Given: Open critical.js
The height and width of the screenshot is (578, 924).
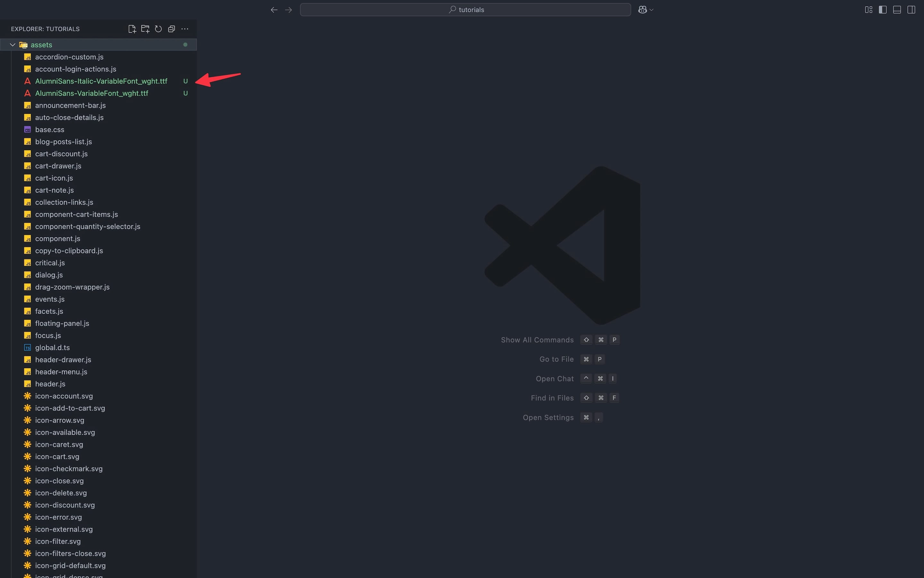Looking at the screenshot, I should (98, 263).
